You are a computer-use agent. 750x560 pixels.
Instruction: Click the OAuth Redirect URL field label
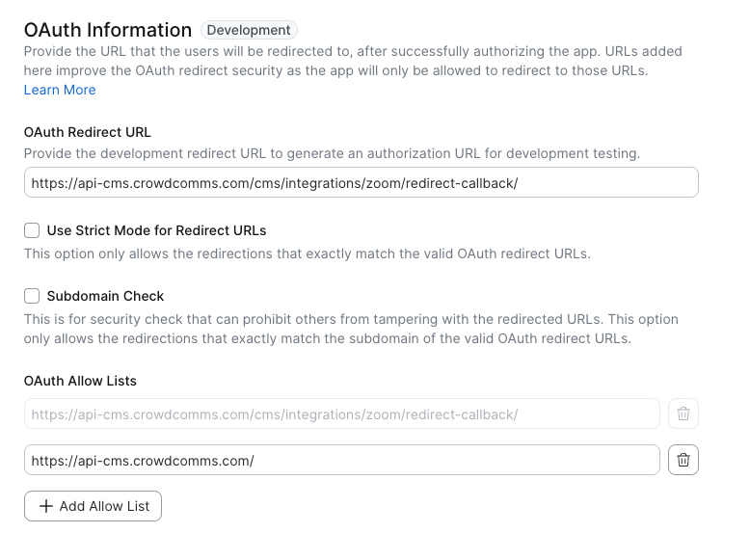pos(88,132)
